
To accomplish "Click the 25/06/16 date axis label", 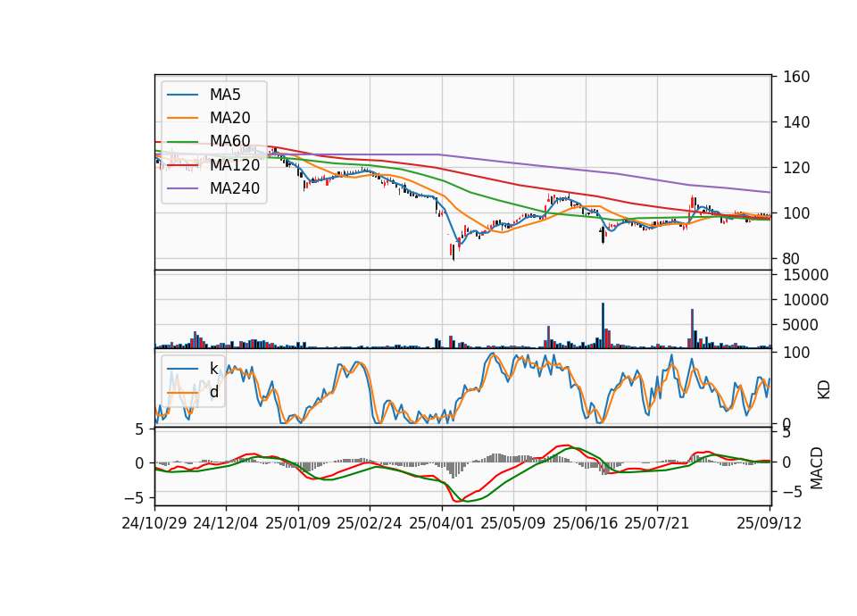I will pyautogui.click(x=586, y=523).
